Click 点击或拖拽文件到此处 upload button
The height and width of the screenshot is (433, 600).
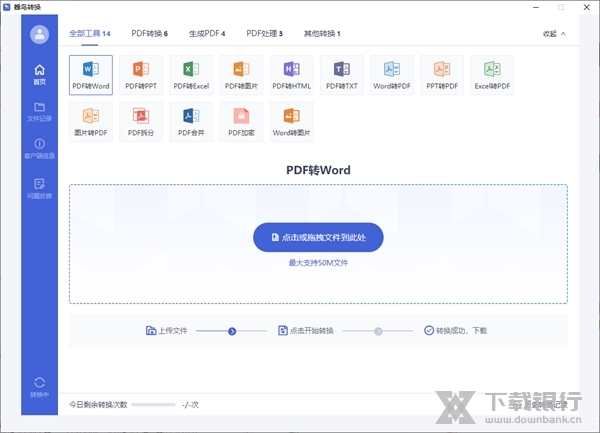pos(318,237)
